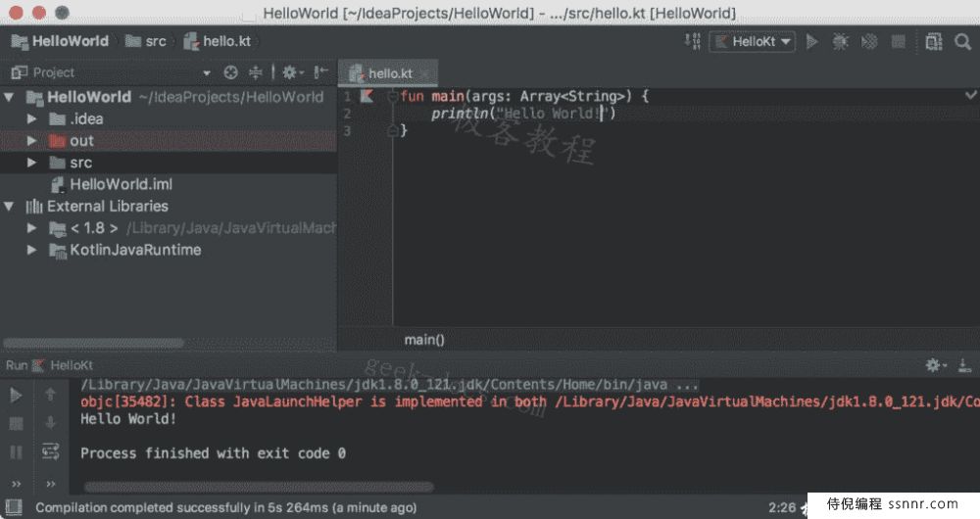Select KotlinJavaRuntime label in tree
This screenshot has width=980, height=519.
coord(135,250)
